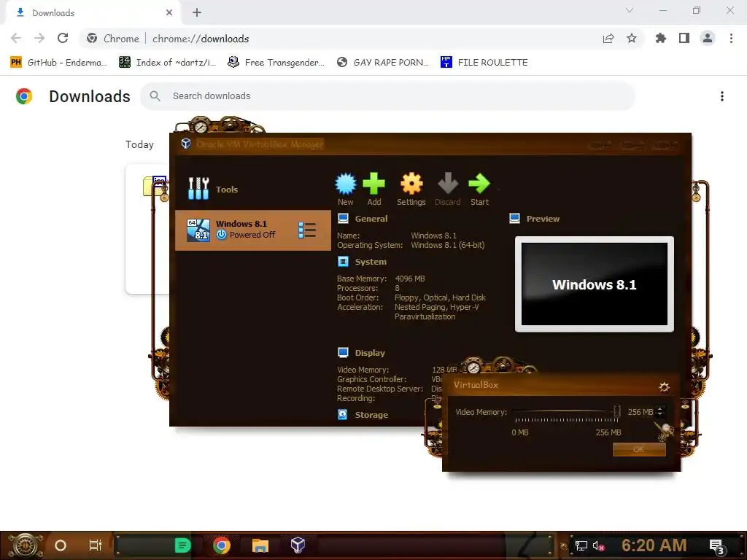The height and width of the screenshot is (560, 747).
Task: Open VM Settings with the gear icon
Action: pyautogui.click(x=411, y=184)
